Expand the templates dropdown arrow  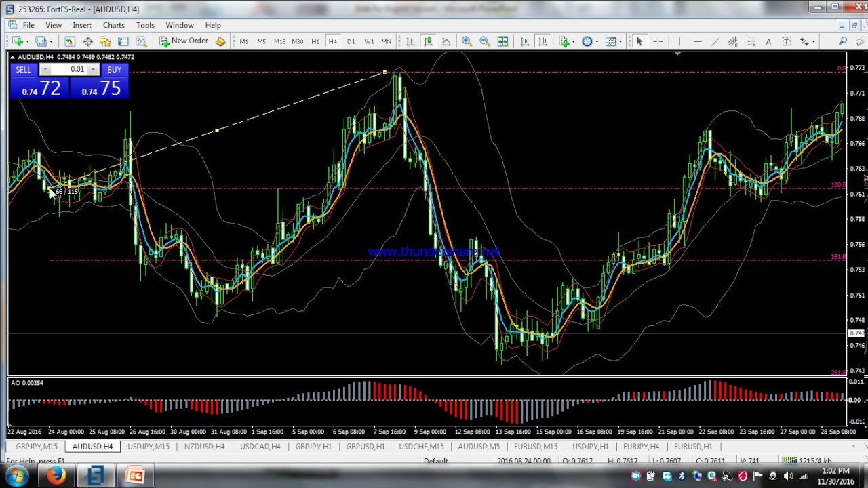coord(620,41)
